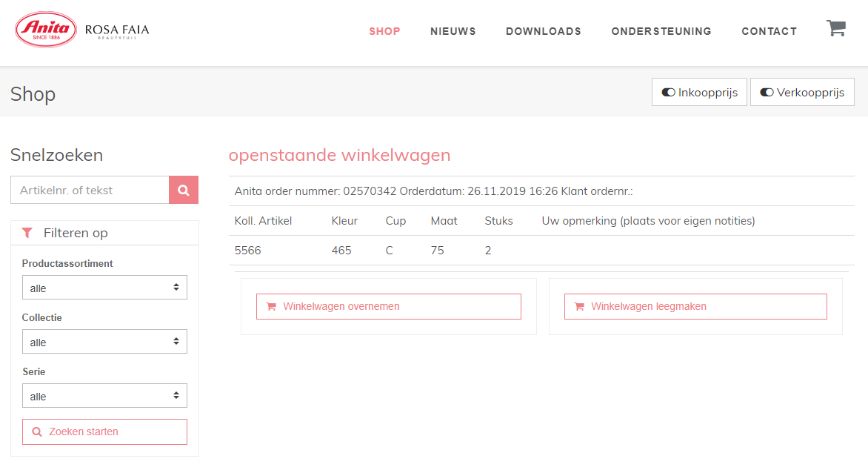Viewport: 868px width, 473px height.
Task: Click the Rosa Faia logo
Action: coord(117,31)
